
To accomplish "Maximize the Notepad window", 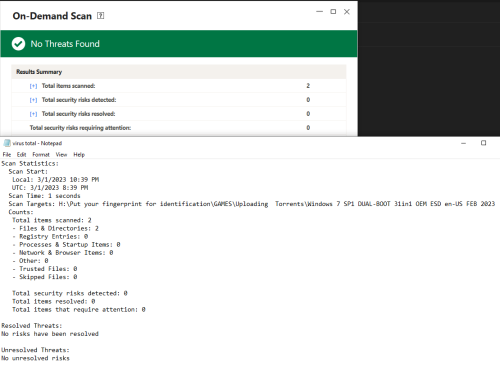I will (483, 143).
